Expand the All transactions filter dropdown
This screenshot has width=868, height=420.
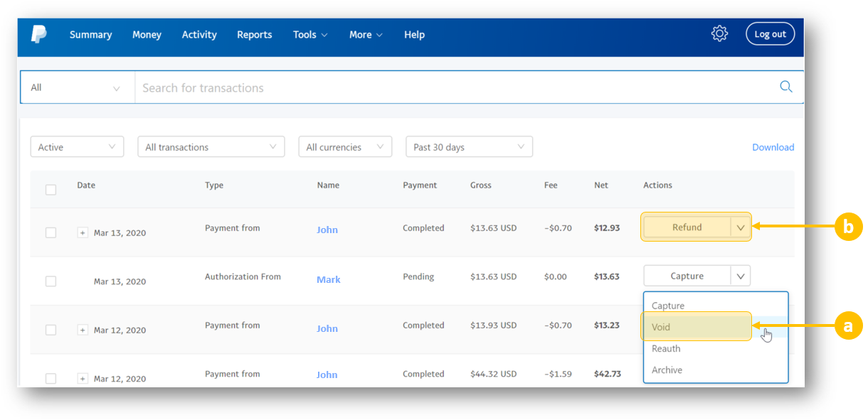(x=211, y=147)
